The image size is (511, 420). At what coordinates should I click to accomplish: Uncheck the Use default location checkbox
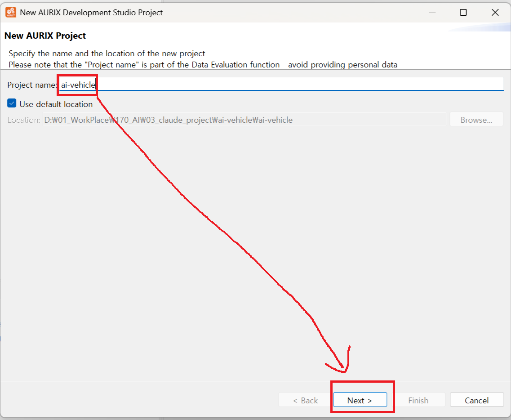pos(12,104)
